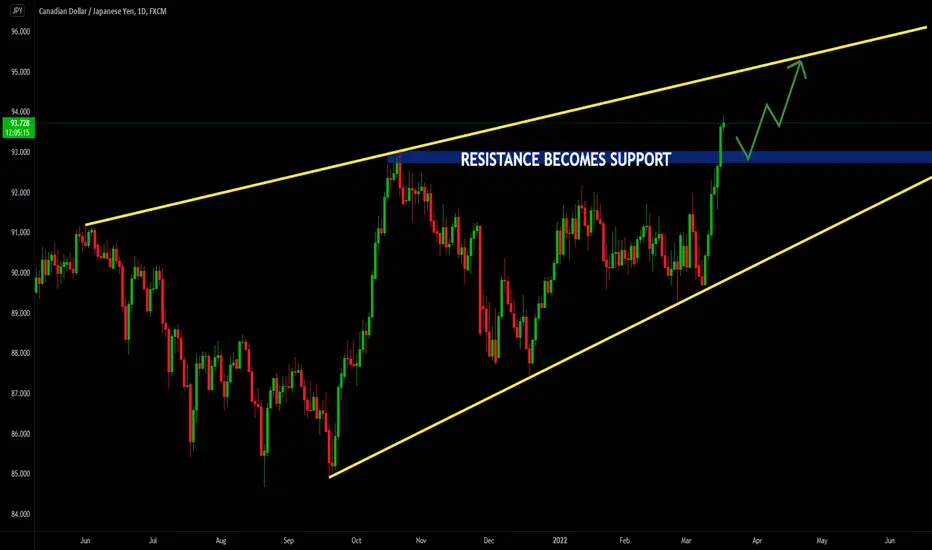Click the 85.000 price axis label
The height and width of the screenshot is (550, 932).
(x=20, y=474)
